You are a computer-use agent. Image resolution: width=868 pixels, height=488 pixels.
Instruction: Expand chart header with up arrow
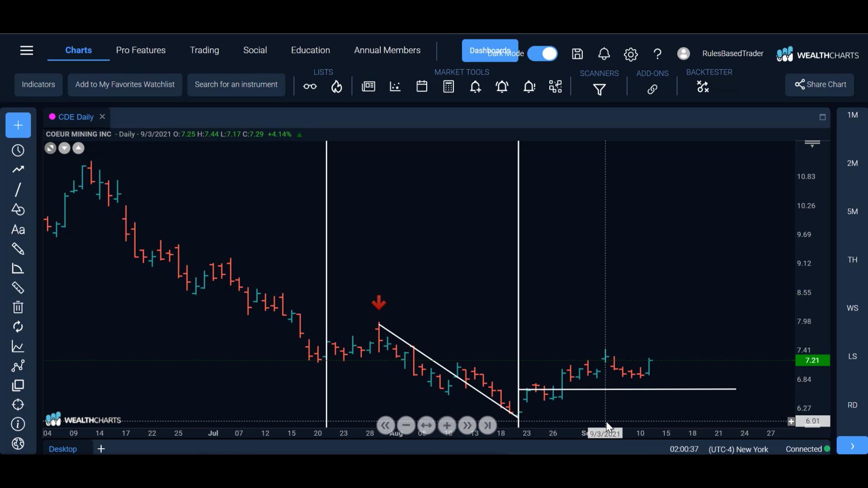79,148
